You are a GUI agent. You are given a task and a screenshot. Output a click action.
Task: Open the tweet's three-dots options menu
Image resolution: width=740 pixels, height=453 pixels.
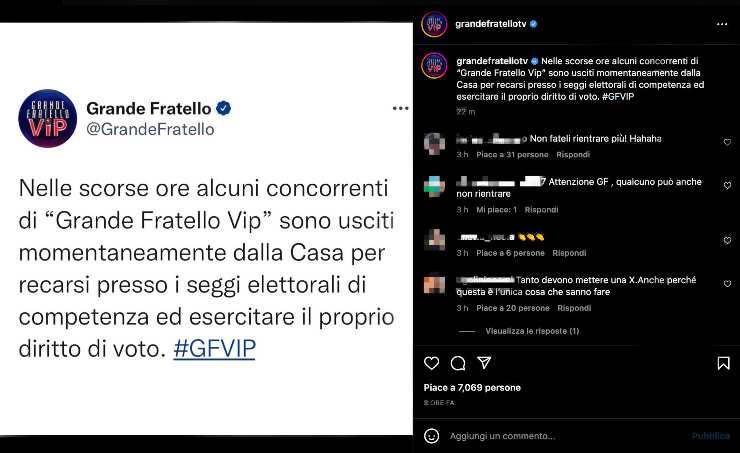(x=400, y=109)
